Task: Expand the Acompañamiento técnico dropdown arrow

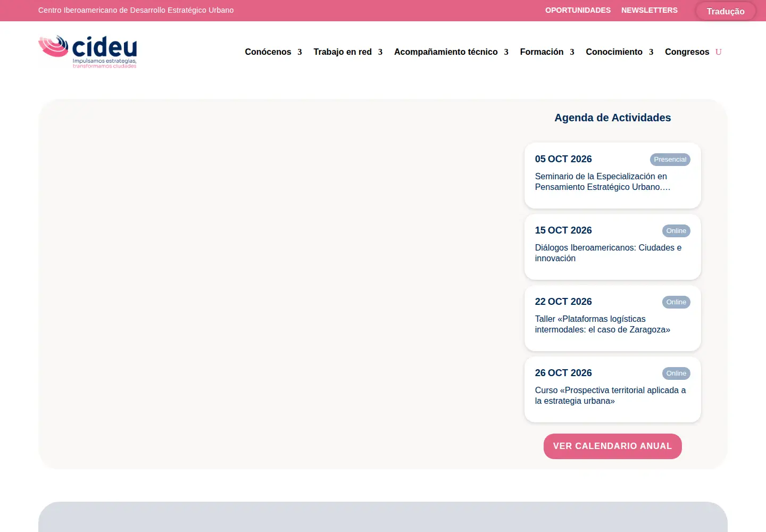Action: 506,52
